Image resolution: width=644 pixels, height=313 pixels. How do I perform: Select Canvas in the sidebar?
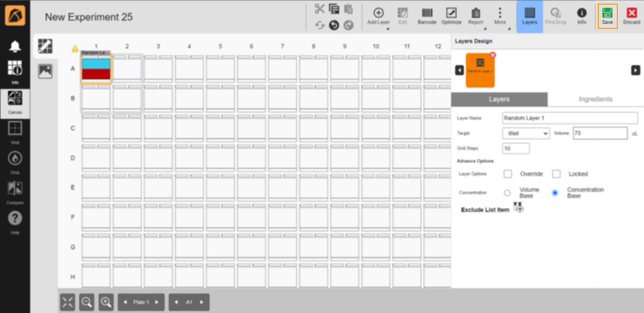click(x=15, y=103)
